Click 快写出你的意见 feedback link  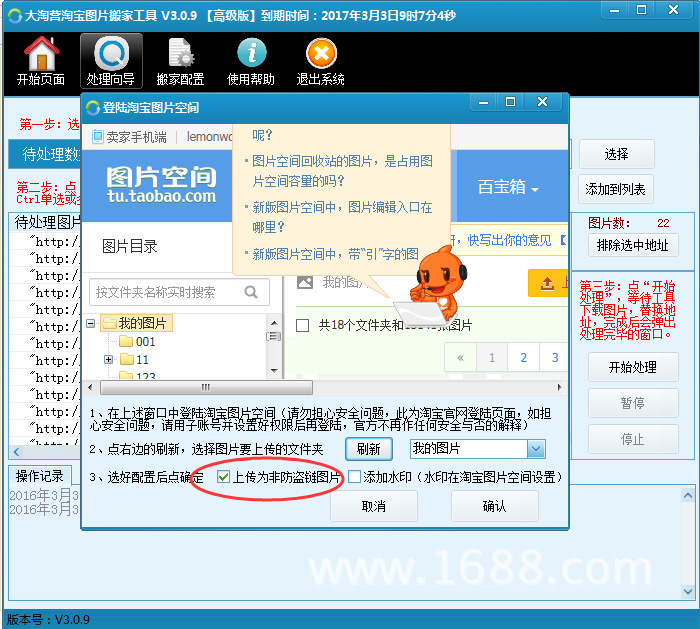pos(509,240)
